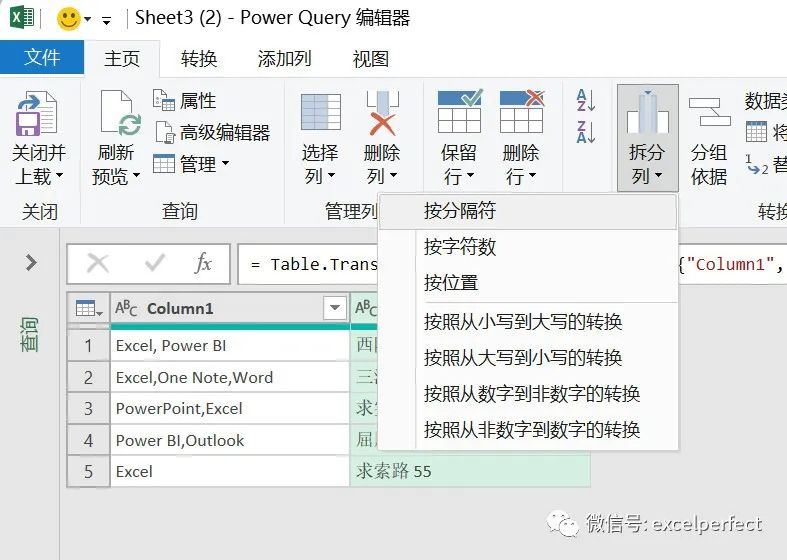Viewport: 787px width, 560px height.
Task: Expand the 关闭并上载 dropdown arrow
Action: pyautogui.click(x=60, y=176)
